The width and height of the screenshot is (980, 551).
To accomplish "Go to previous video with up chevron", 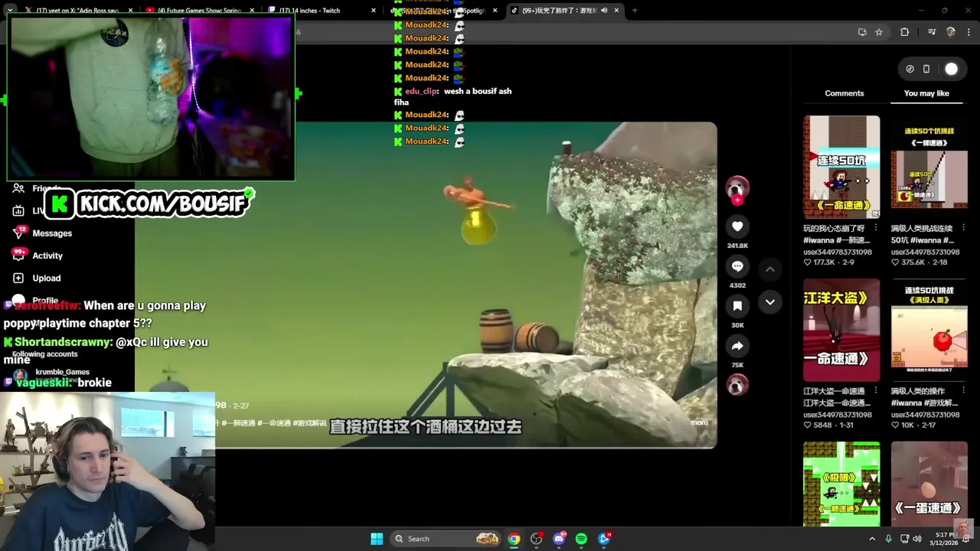I will coord(770,269).
